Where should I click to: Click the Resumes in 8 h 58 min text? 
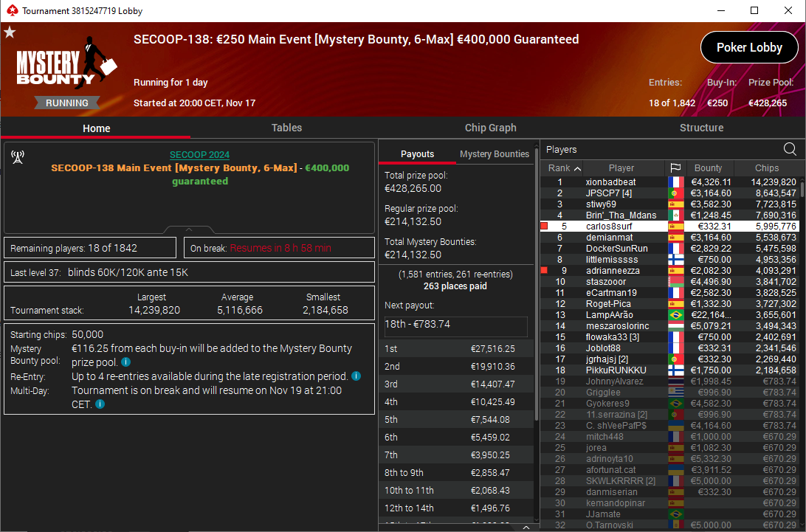click(x=280, y=248)
